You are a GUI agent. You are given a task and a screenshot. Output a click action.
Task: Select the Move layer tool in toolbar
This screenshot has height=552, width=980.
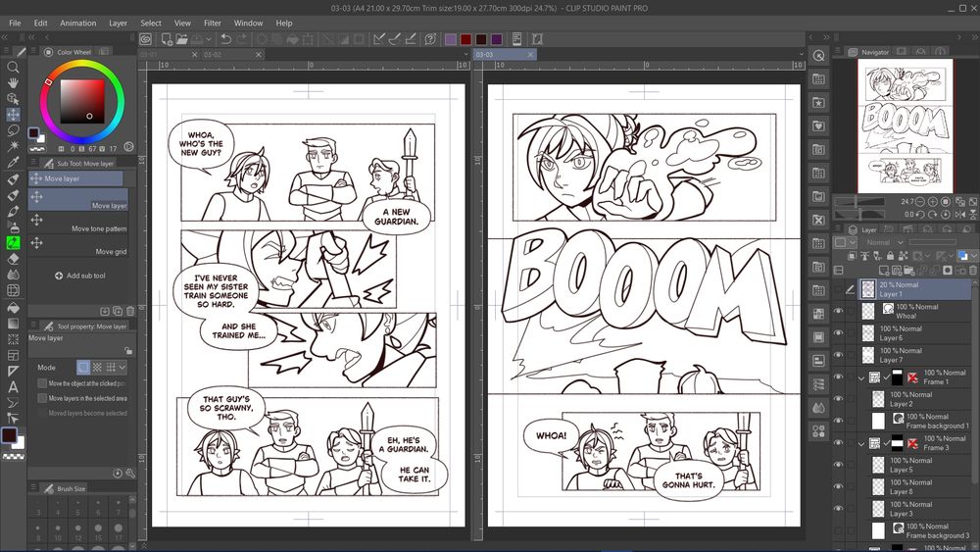13,115
